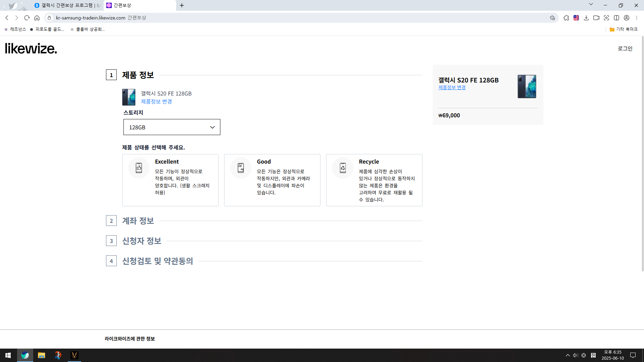The image size is (644, 362).
Task: Open the volume control in system tray
Action: (x=576, y=355)
